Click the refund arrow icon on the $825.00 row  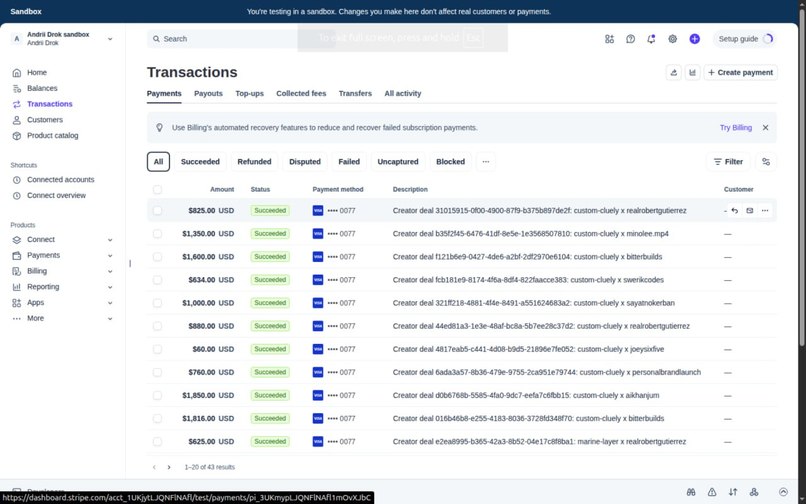(x=735, y=210)
